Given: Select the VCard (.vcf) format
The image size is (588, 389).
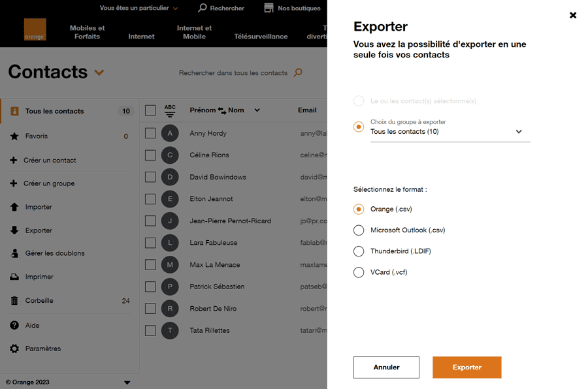Looking at the screenshot, I should point(359,272).
